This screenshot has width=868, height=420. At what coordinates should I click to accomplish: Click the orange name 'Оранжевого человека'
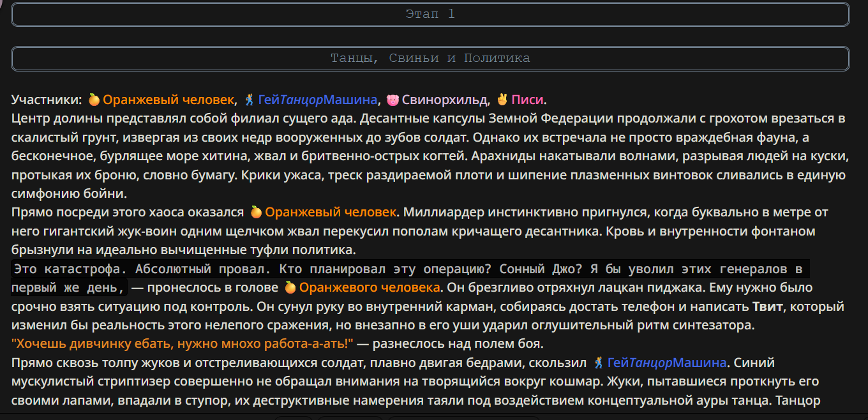(x=370, y=287)
